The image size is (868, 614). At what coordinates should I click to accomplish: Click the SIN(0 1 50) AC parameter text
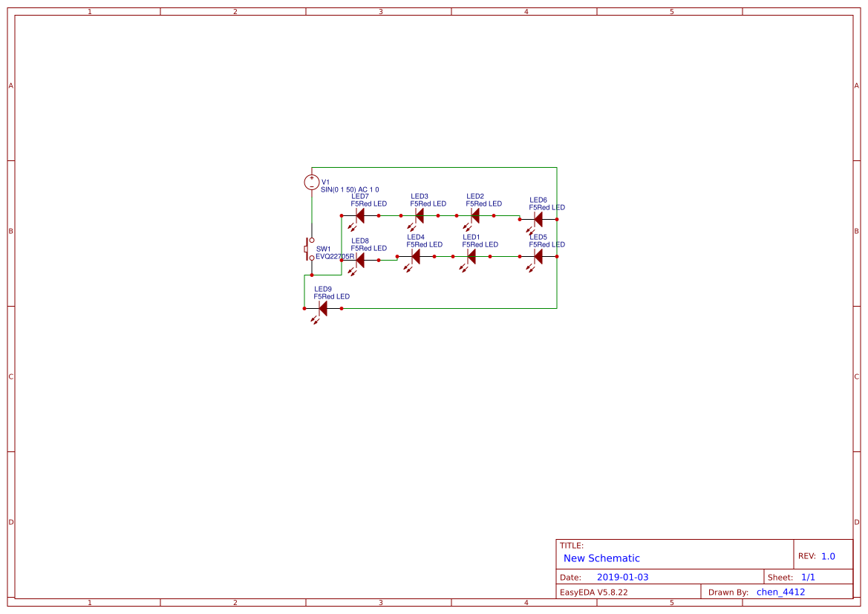[349, 189]
